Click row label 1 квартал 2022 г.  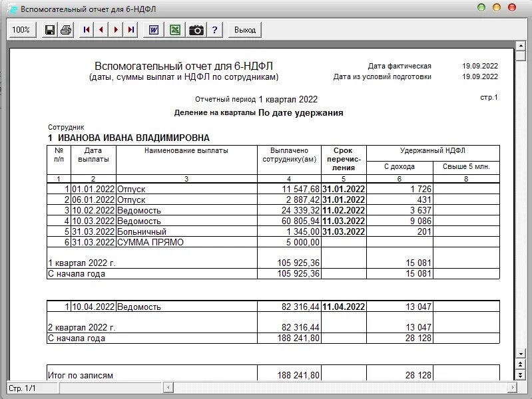pos(82,263)
